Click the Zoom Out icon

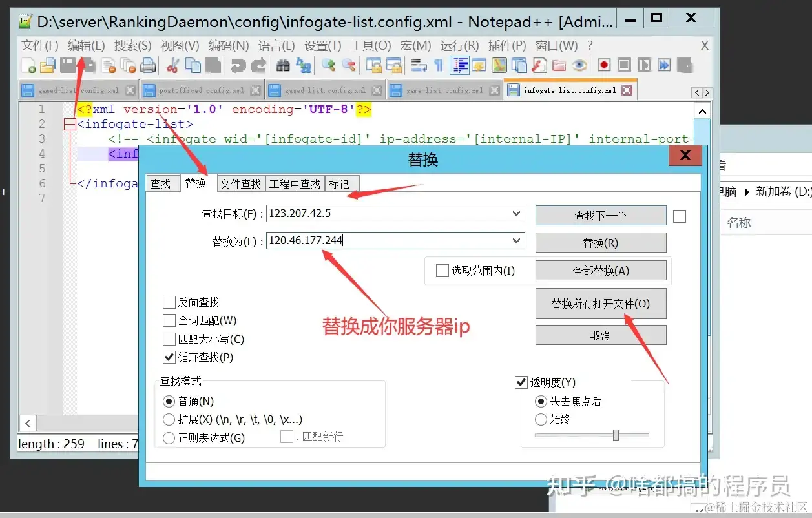click(349, 65)
